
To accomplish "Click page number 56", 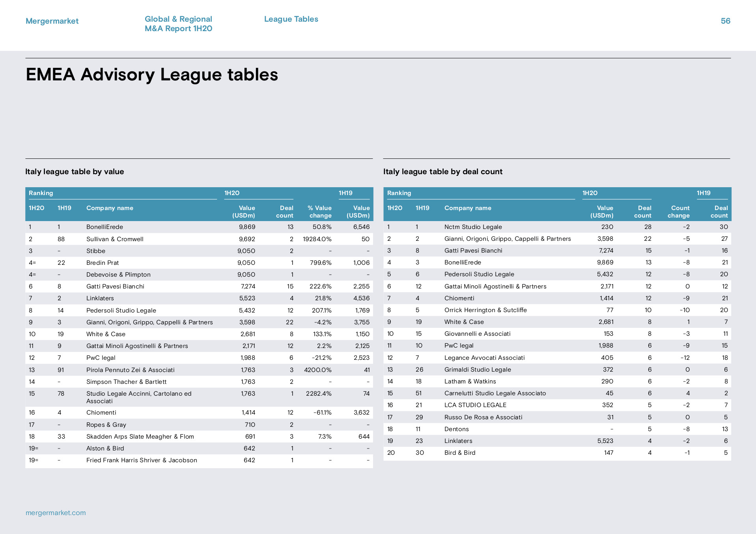I will (726, 21).
